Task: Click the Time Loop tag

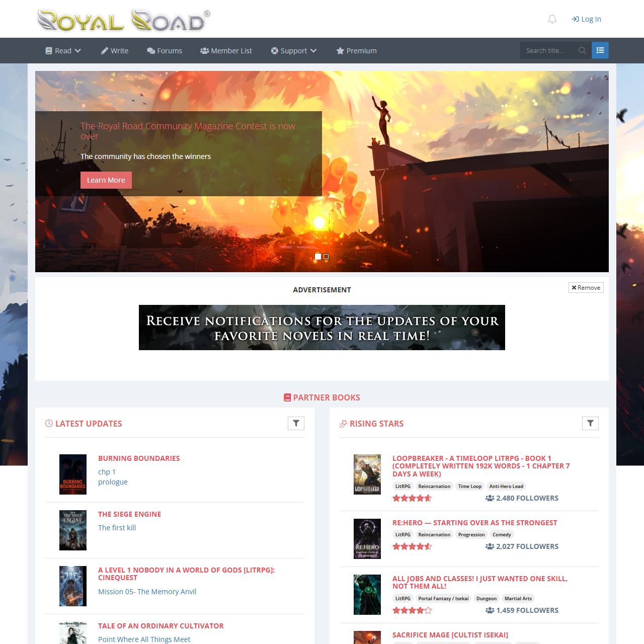Action: click(469, 486)
